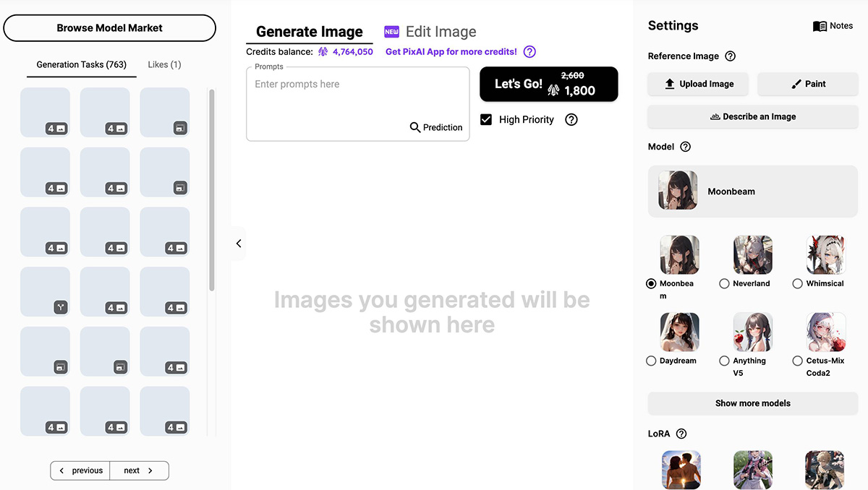
Task: Open help icon after Get PixAI App link
Action: coord(529,52)
